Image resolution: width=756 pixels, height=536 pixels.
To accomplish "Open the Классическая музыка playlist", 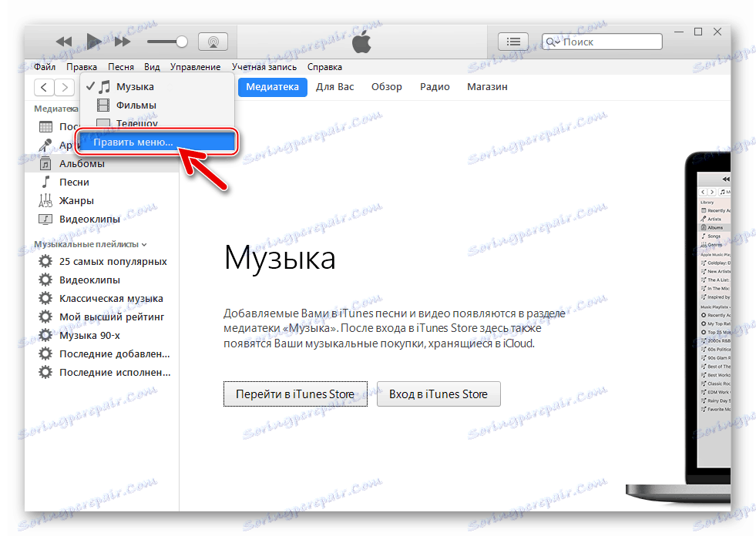I will click(x=102, y=298).
